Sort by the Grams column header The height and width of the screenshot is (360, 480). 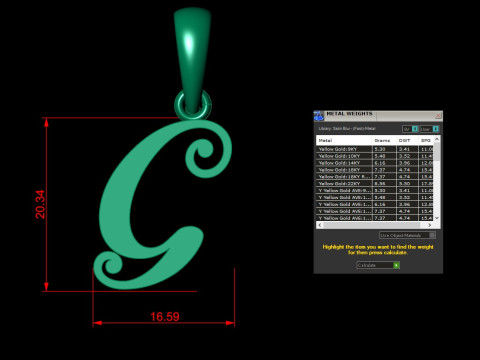coord(384,140)
